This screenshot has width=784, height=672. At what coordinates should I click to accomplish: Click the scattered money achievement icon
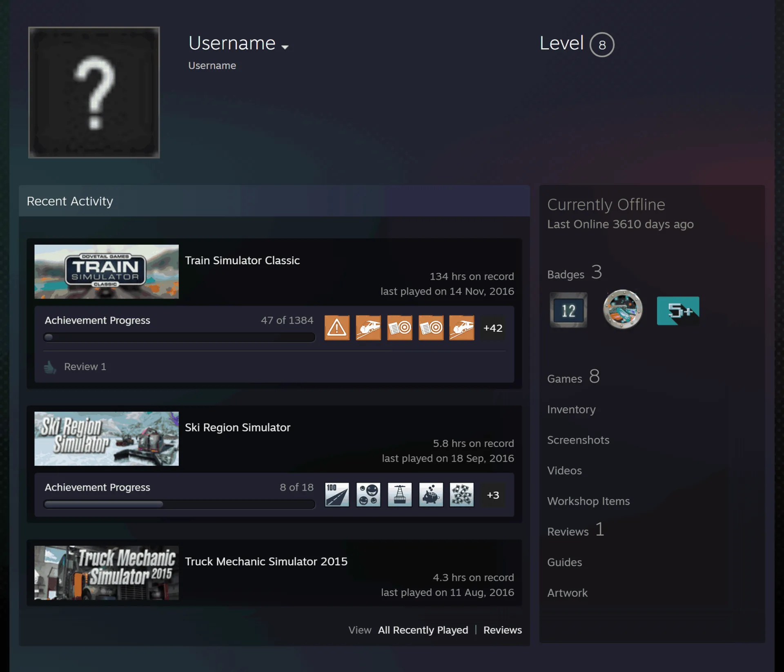(462, 495)
